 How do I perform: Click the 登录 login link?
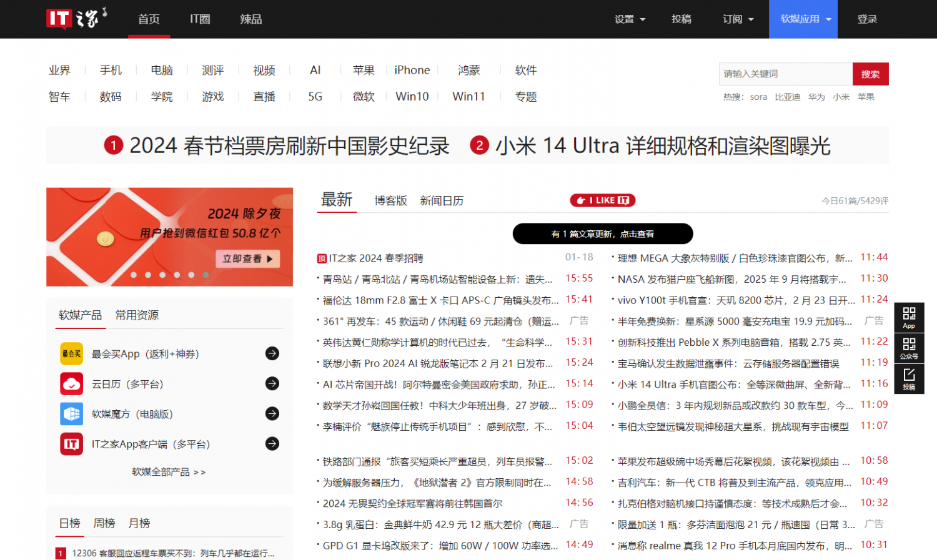[867, 19]
